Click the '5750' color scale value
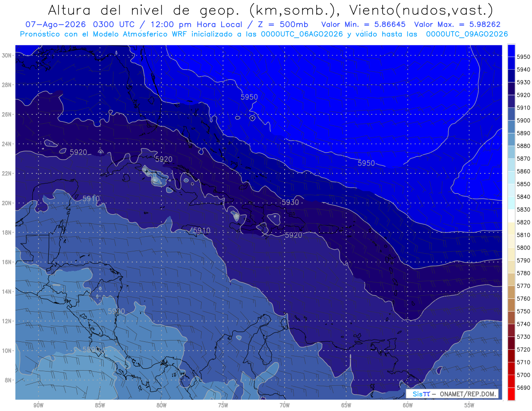The width and height of the screenshot is (532, 411). pos(524,311)
